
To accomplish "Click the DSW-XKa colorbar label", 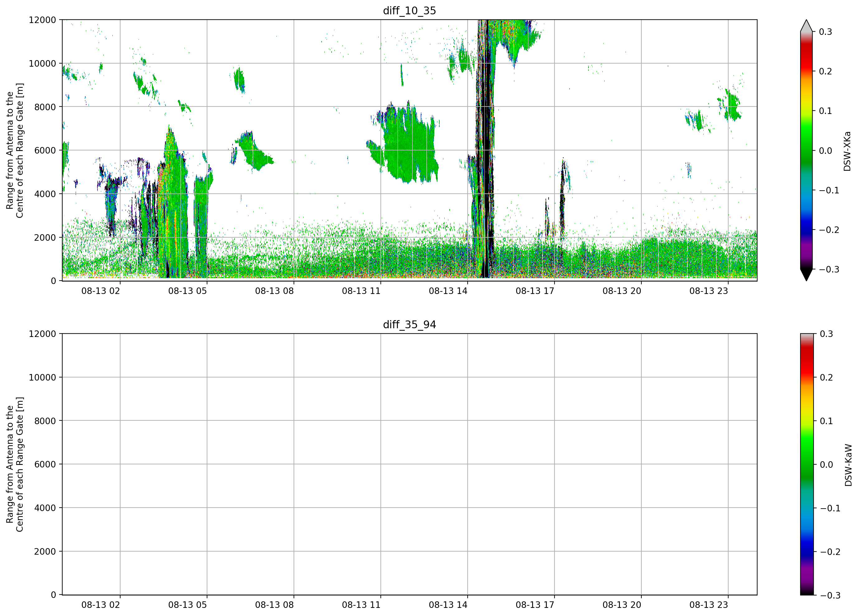I will click(x=847, y=151).
